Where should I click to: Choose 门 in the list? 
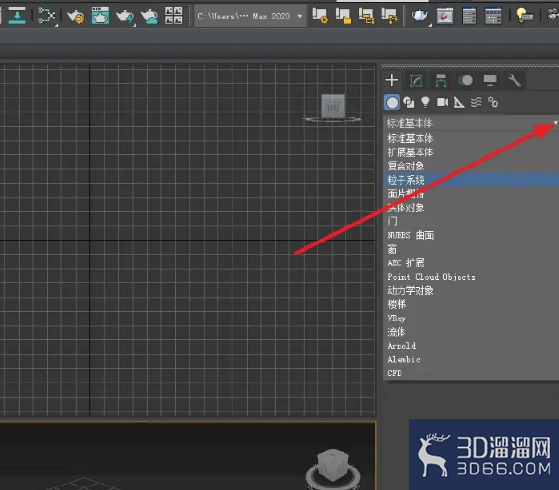click(x=471, y=221)
